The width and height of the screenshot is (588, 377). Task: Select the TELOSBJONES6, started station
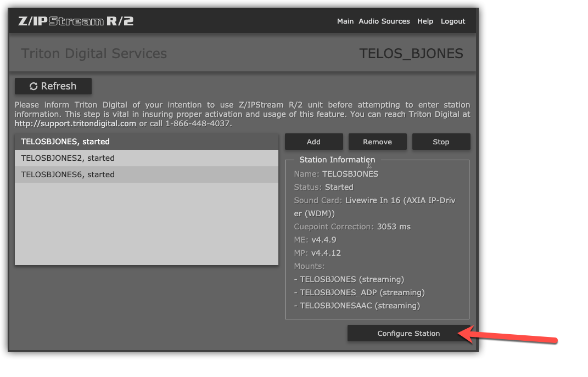[147, 175]
